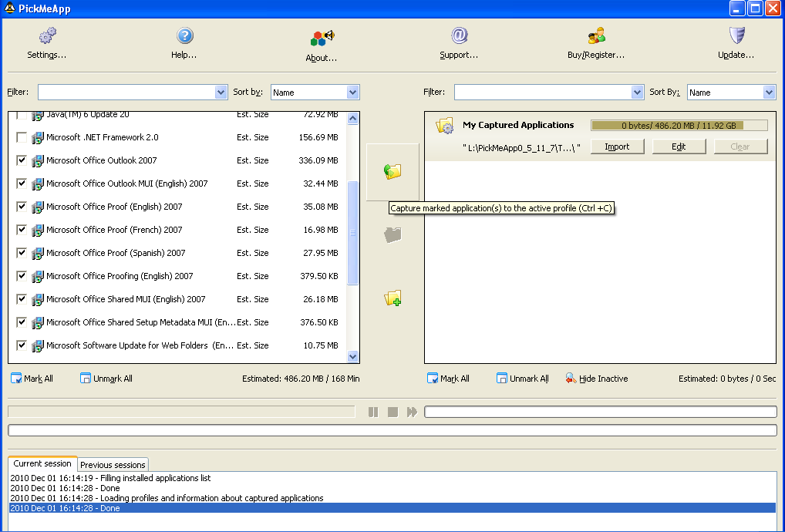This screenshot has height=532, width=785.
Task: Click right Mark All link
Action: pyautogui.click(x=449, y=379)
